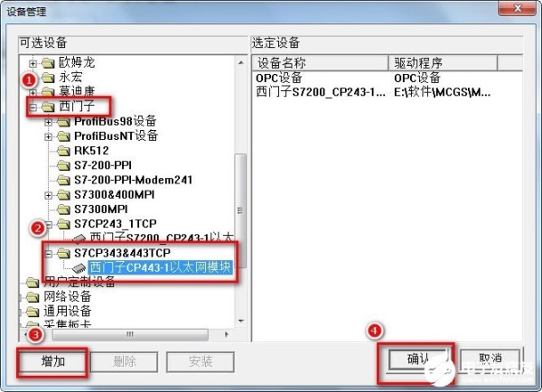The width and height of the screenshot is (542, 392).
Task: Click the 网络设备 folder icon
Action: (33, 297)
